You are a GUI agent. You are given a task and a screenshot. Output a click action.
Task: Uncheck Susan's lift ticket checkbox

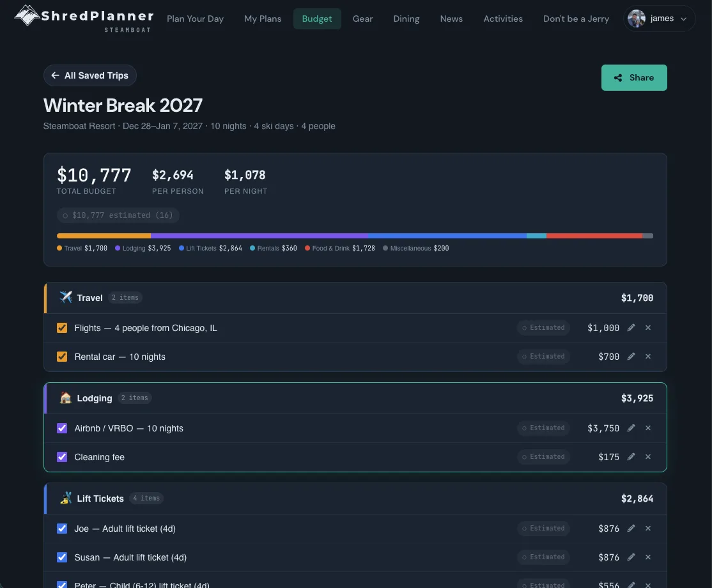coord(62,557)
